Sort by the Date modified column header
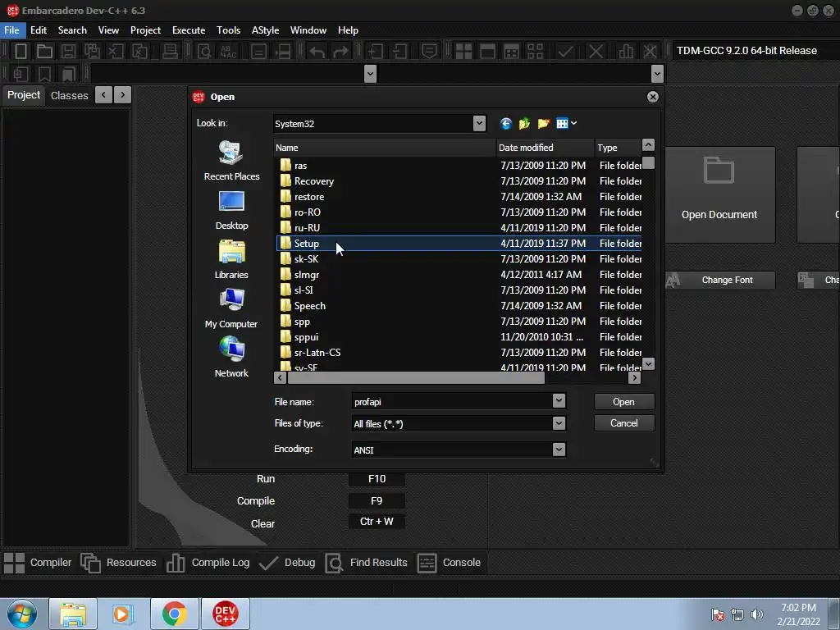The image size is (840, 630). [546, 148]
